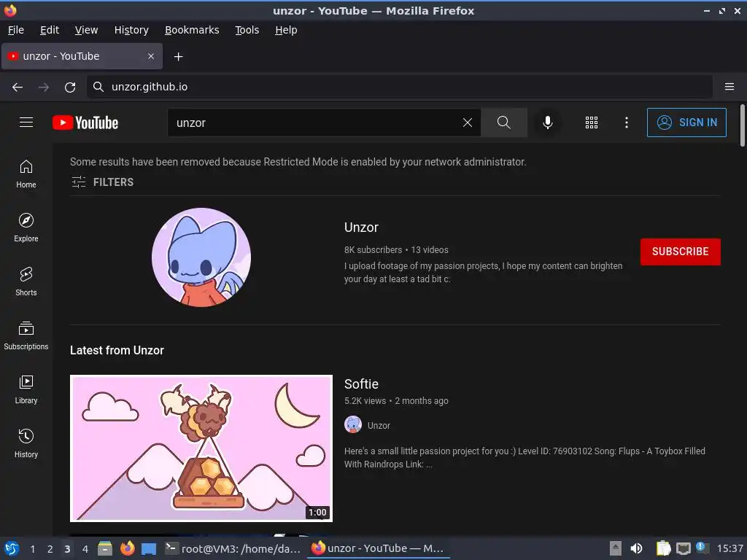Open Explore in the sidebar
The width and height of the screenshot is (747, 560).
(26, 227)
